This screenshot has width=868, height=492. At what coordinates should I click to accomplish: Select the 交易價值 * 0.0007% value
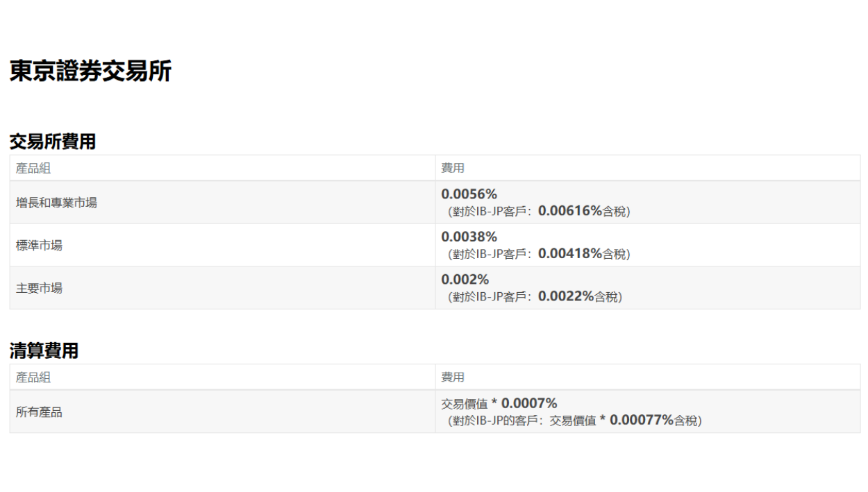click(x=499, y=404)
